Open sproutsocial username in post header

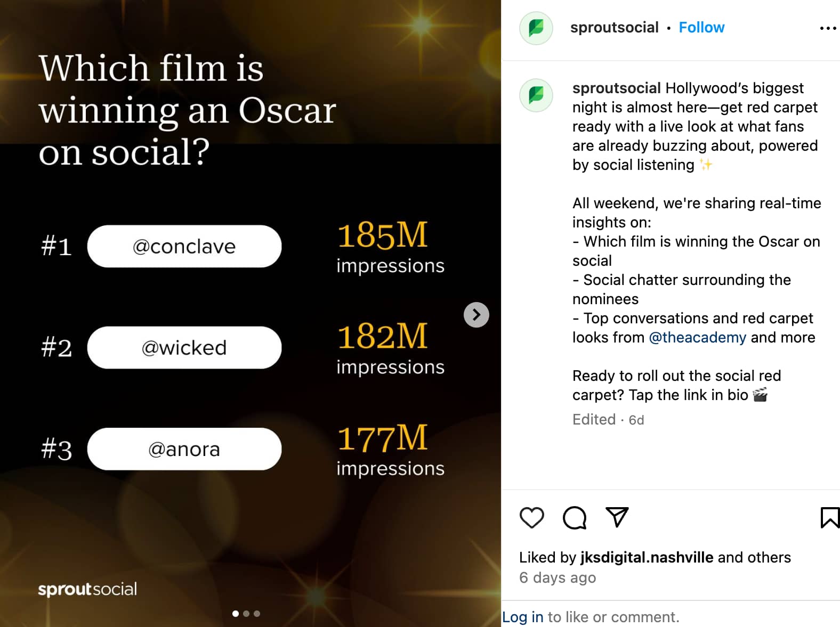pyautogui.click(x=615, y=28)
